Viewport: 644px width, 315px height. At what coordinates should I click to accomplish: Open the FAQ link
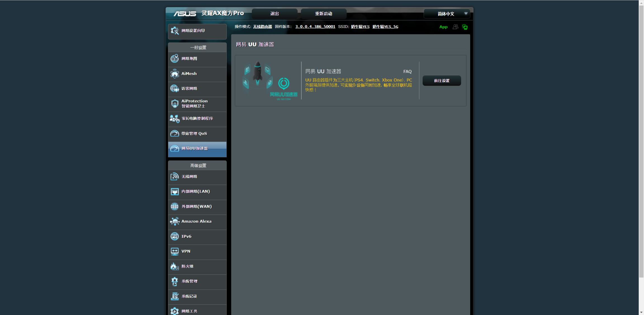coord(407,72)
